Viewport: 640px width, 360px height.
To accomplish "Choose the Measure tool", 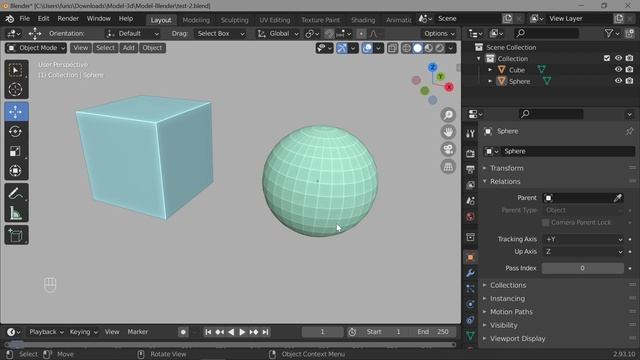I will pos(16,213).
